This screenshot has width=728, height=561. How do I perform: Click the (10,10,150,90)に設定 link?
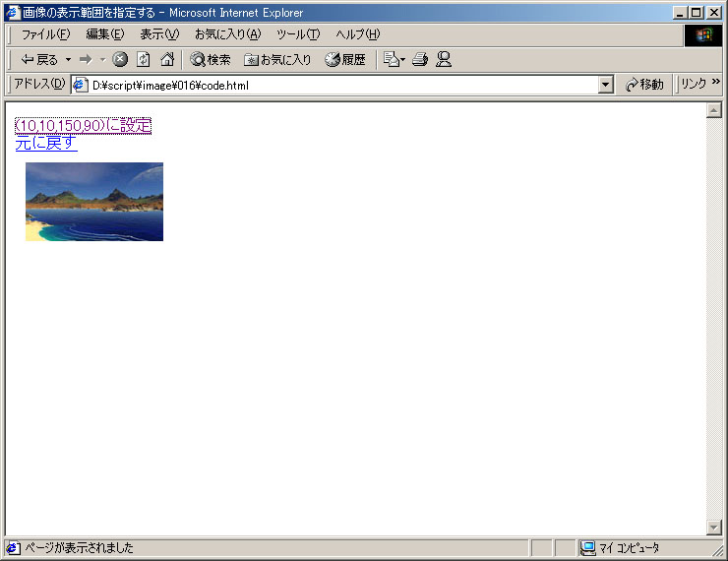coord(83,125)
